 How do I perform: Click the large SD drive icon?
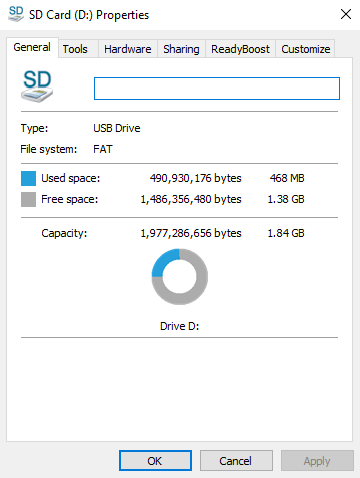[x=37, y=86]
